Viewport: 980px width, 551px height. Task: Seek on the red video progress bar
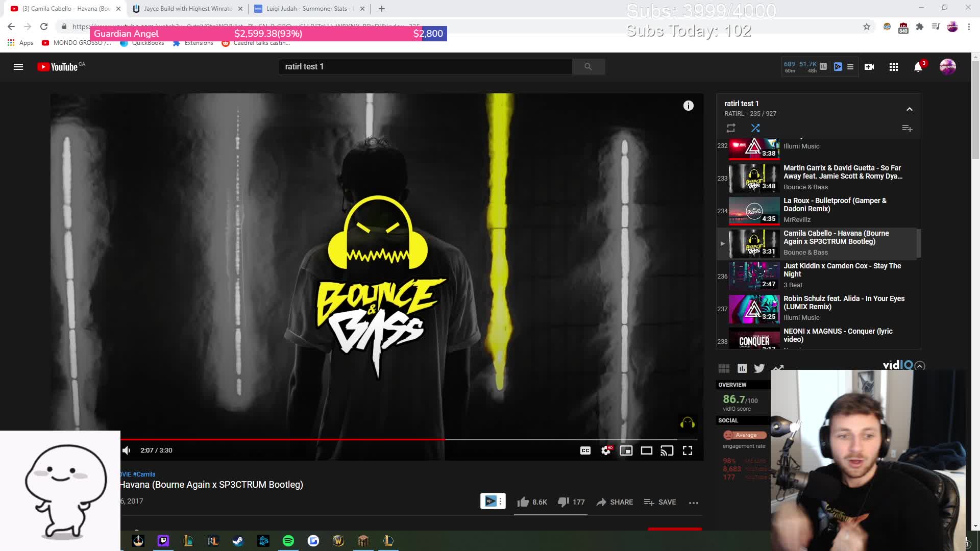[x=282, y=439]
